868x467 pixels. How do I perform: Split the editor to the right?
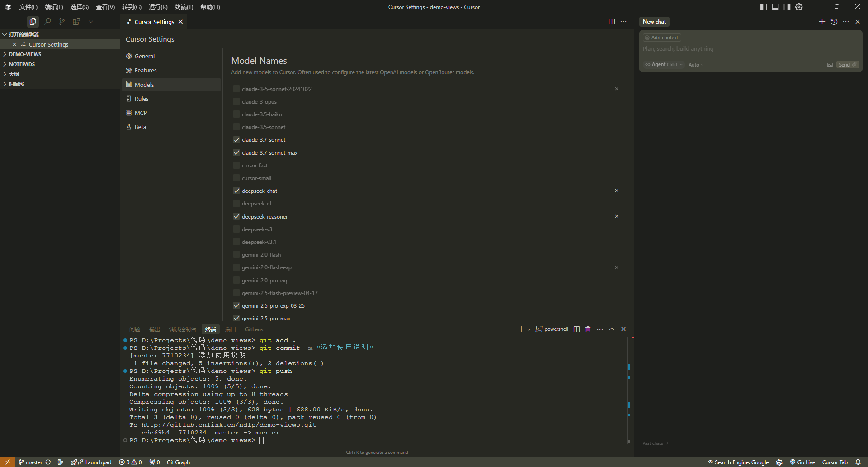(612, 21)
